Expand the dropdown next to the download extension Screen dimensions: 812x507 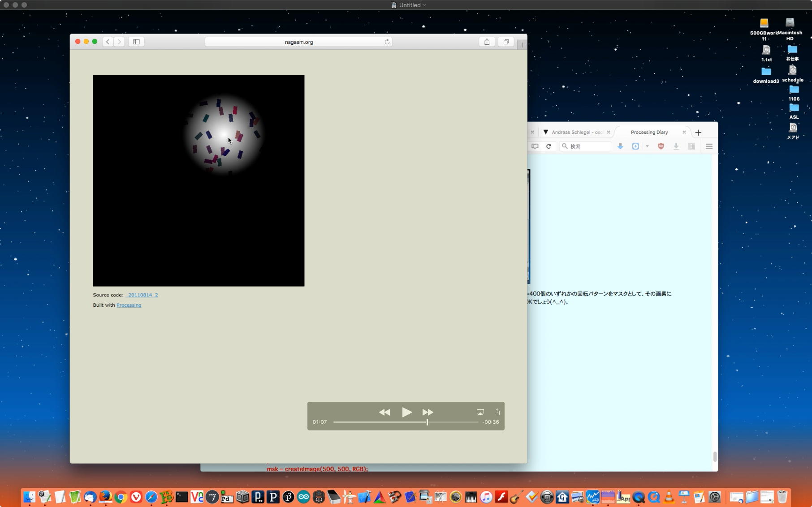click(647, 146)
